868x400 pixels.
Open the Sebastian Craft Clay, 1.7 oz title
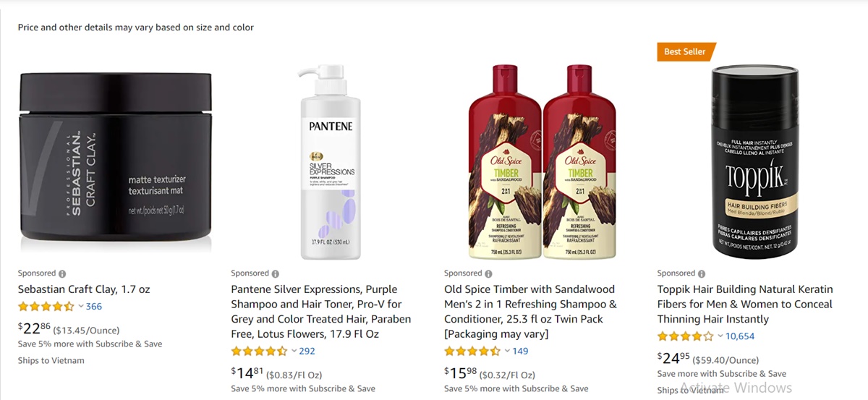pos(84,289)
